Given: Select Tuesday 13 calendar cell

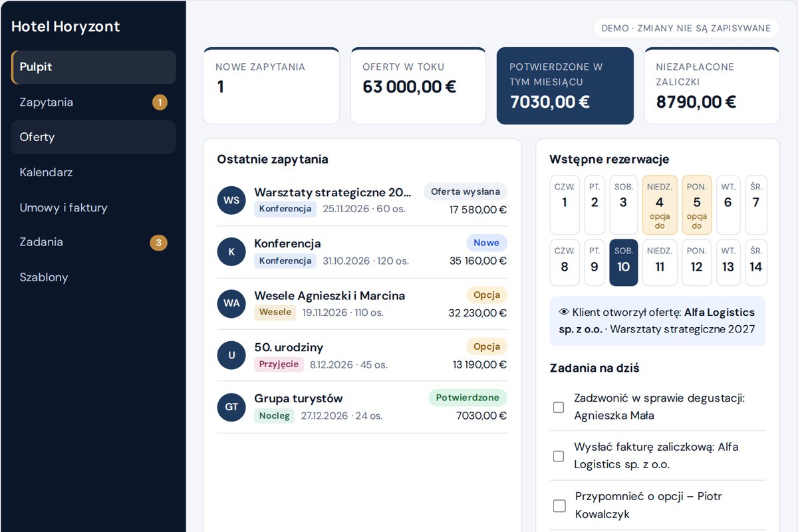Looking at the screenshot, I should (x=728, y=263).
